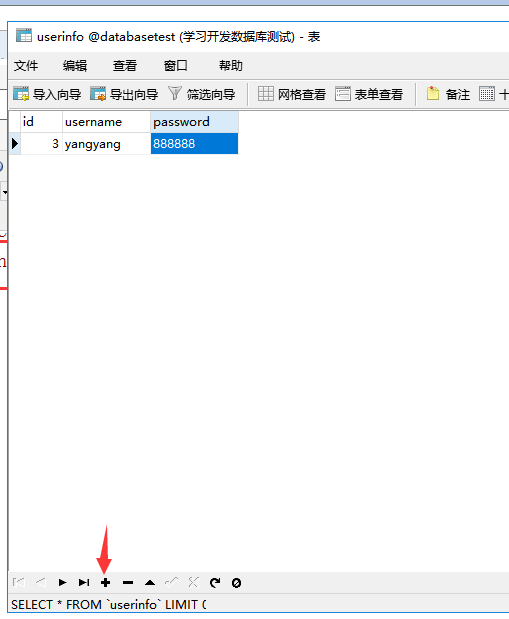Screen dimensions: 509x619
Task: Switch to Form View (表单查看)
Action: tap(369, 94)
